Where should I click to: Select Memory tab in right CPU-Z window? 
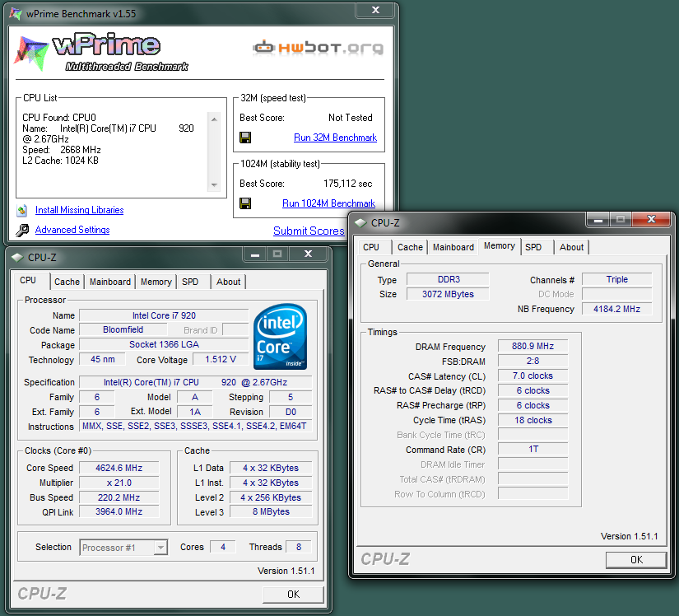[x=500, y=246]
